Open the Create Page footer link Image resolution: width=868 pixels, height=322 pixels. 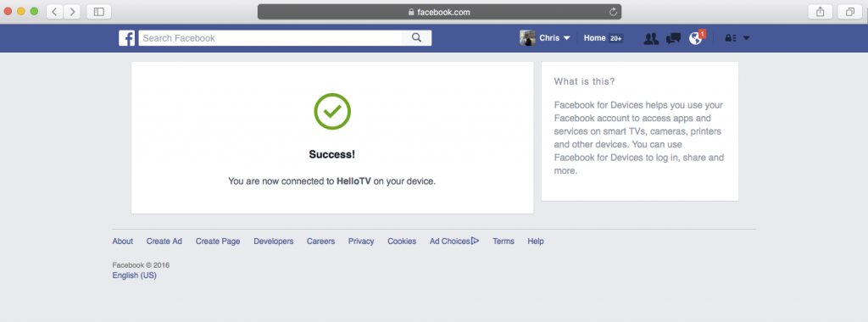point(218,241)
